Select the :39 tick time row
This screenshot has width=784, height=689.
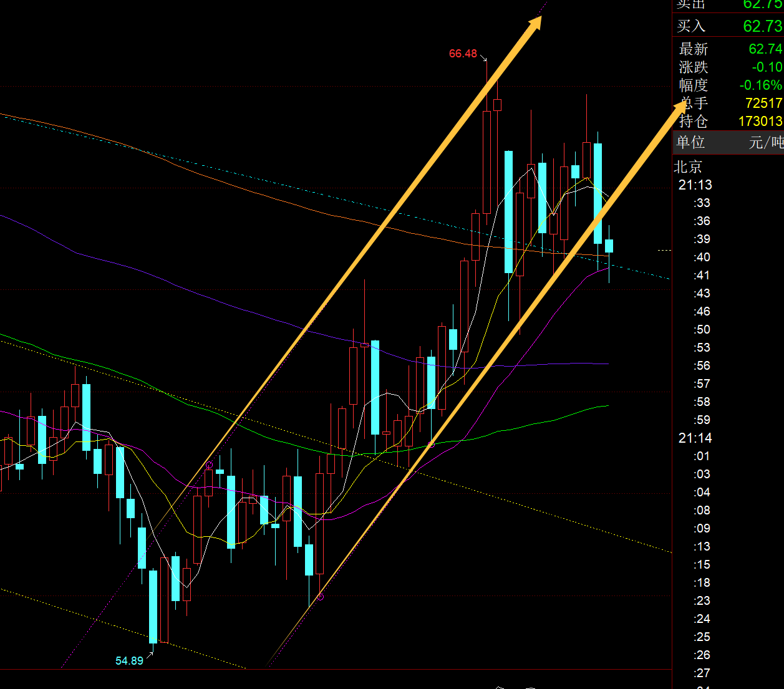(702, 239)
